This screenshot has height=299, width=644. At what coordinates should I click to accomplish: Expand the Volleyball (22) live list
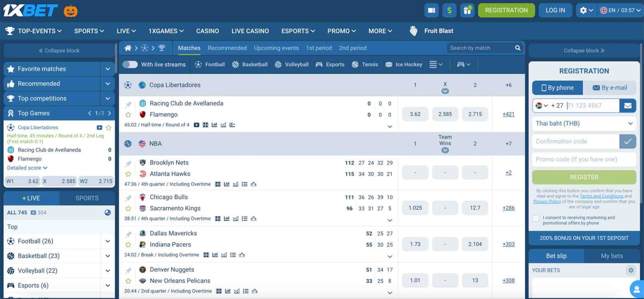[108, 271]
